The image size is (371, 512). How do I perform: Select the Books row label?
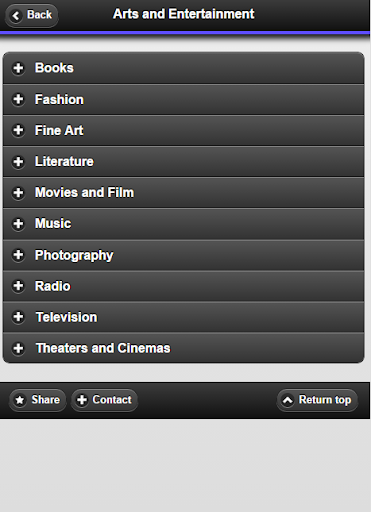pos(54,68)
